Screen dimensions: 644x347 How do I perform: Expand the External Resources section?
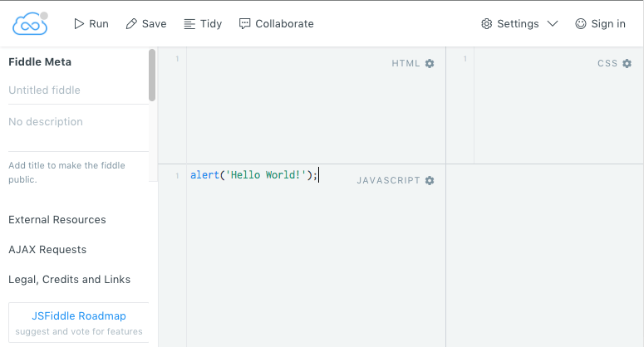pos(57,220)
